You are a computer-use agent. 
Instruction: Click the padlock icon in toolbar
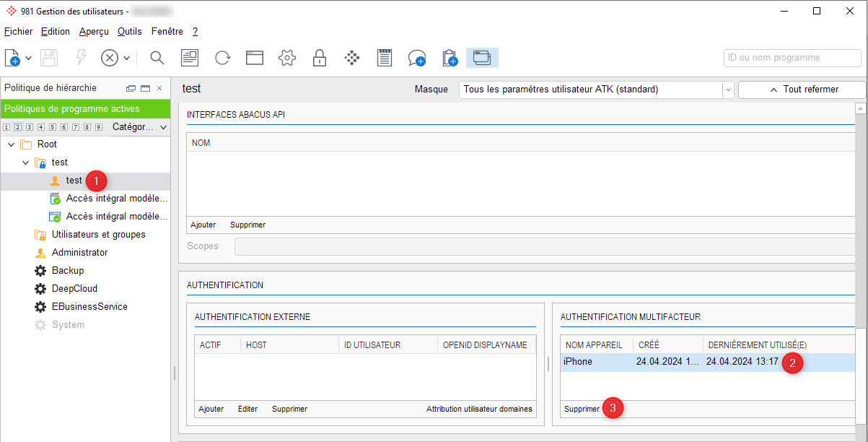(320, 58)
